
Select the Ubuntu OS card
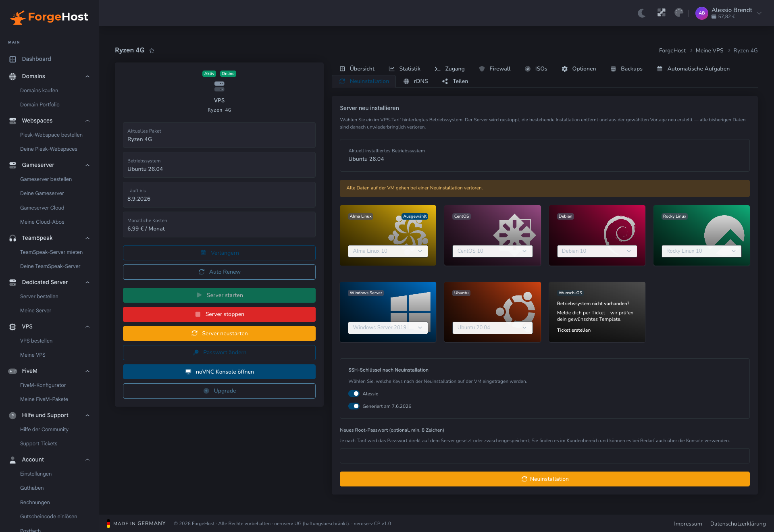tap(492, 312)
